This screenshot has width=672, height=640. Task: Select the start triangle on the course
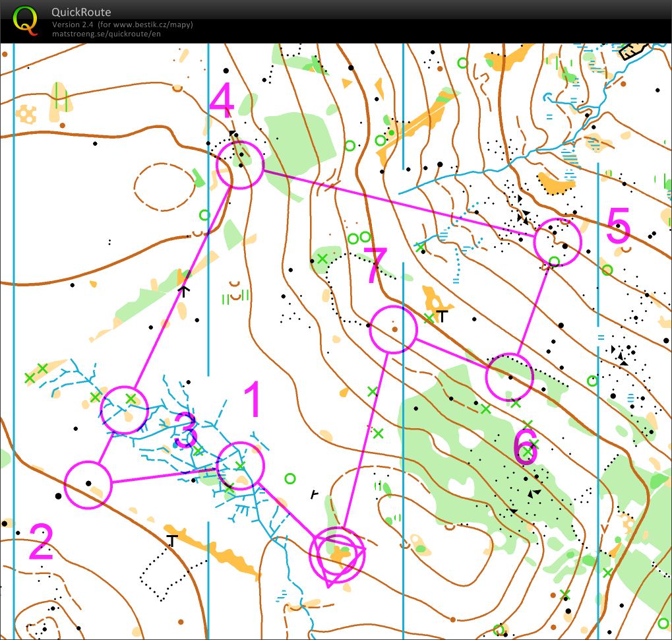click(337, 556)
